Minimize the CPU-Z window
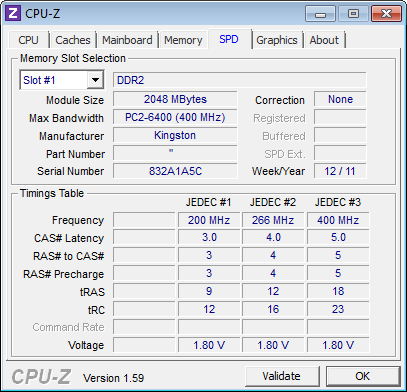This screenshot has height=392, width=407. [320, 14]
